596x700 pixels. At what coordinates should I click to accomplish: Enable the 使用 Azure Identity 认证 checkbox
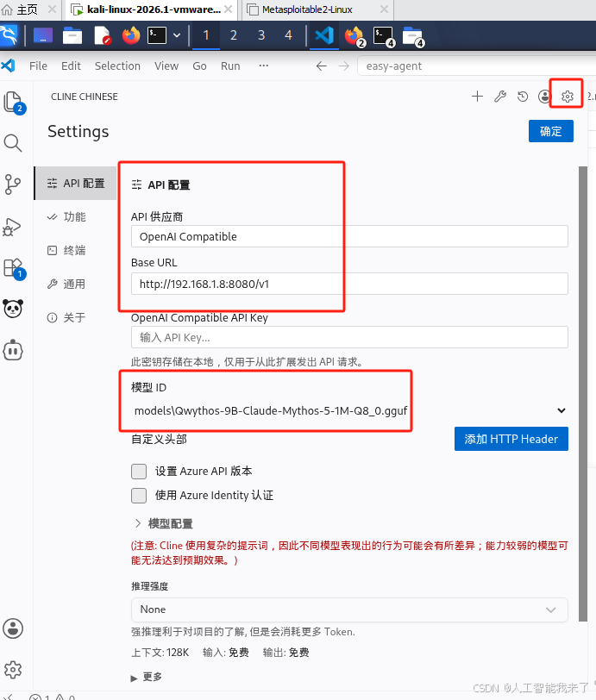139,495
